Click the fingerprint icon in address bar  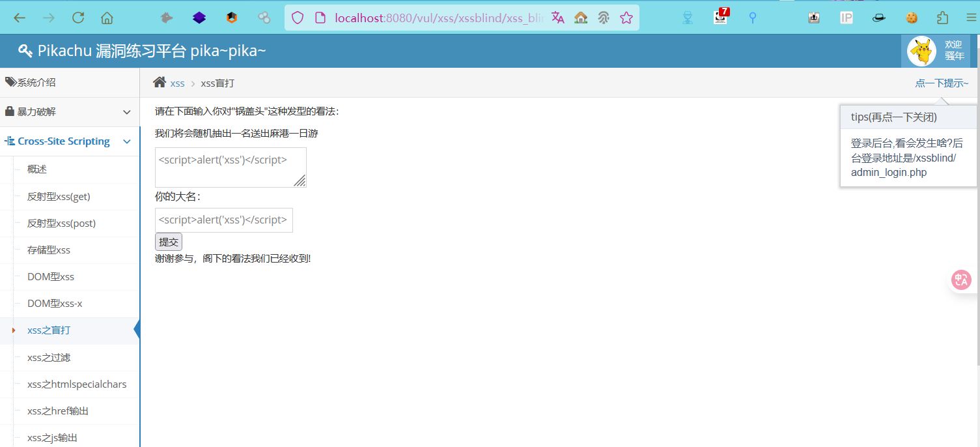point(604,18)
